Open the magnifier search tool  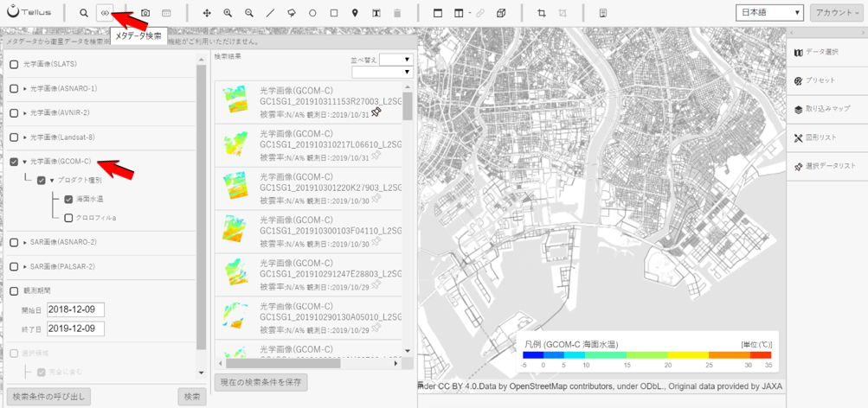(84, 13)
